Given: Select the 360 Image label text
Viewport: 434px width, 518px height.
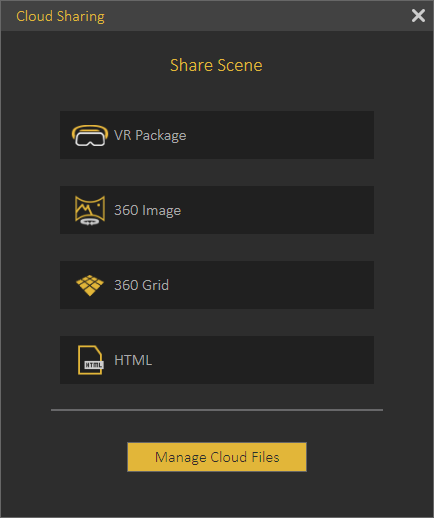Looking at the screenshot, I should click(147, 210).
